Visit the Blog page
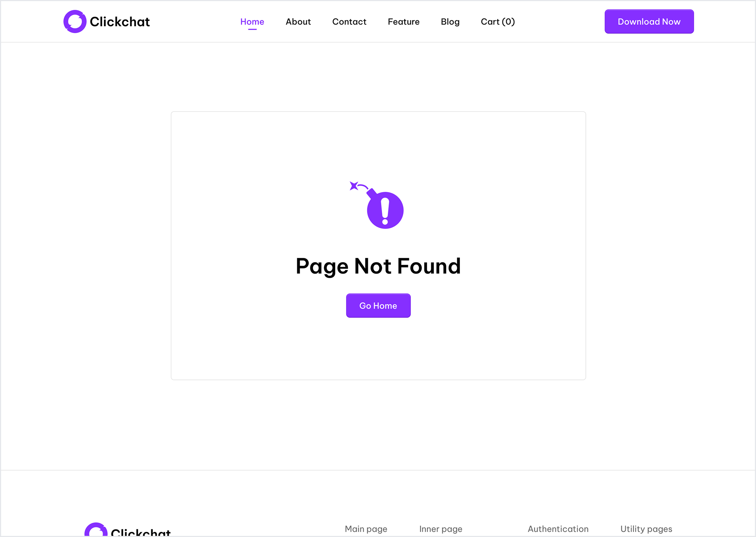The height and width of the screenshot is (537, 756). 450,22
